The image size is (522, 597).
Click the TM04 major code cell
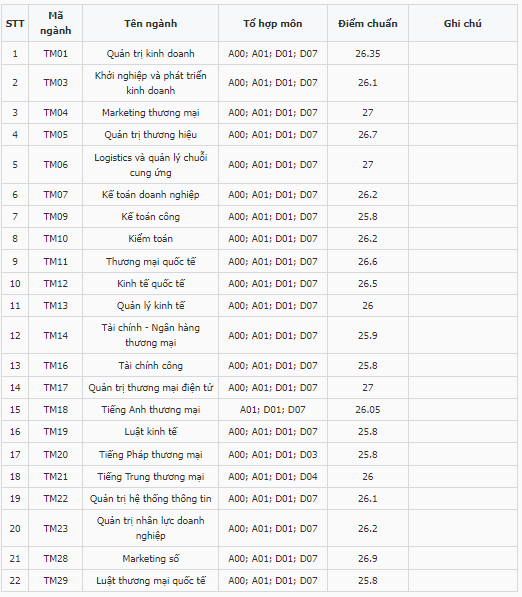coord(56,113)
